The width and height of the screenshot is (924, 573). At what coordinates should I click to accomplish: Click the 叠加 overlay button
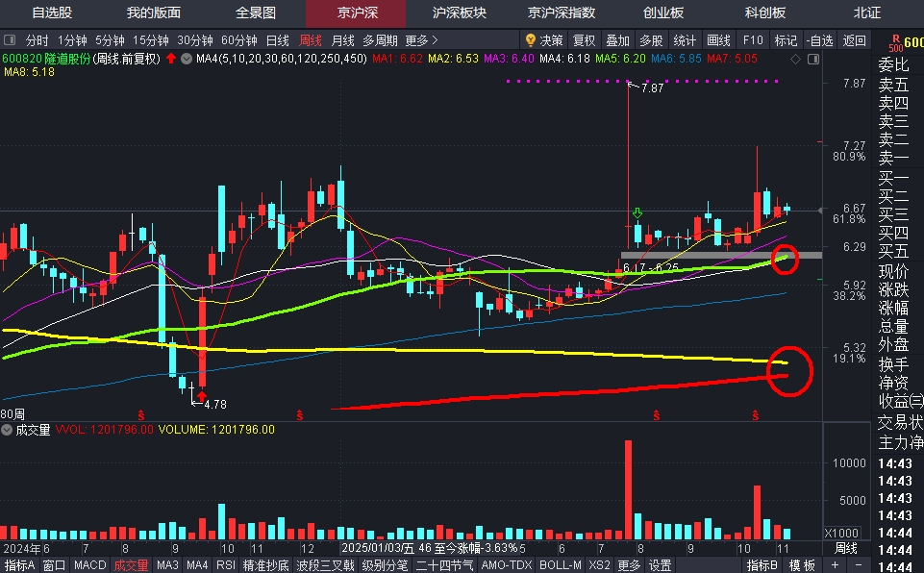(x=617, y=40)
